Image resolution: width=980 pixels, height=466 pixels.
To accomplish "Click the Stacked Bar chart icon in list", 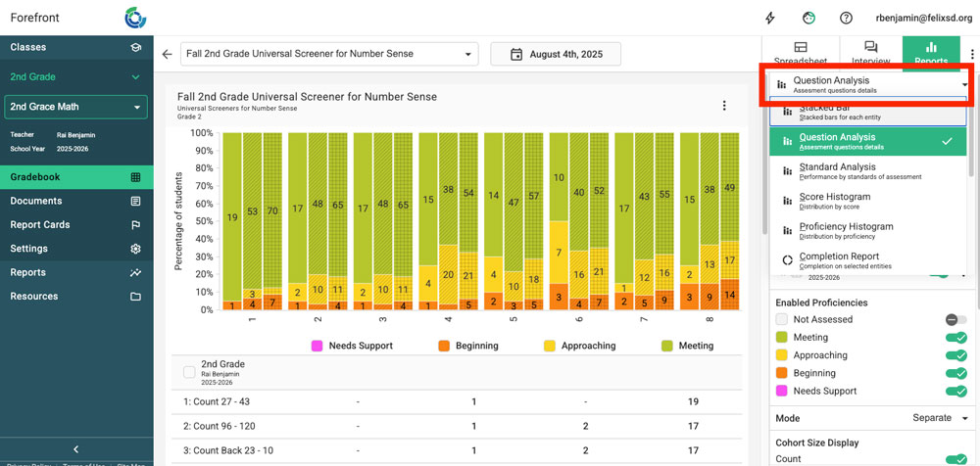I will click(788, 112).
